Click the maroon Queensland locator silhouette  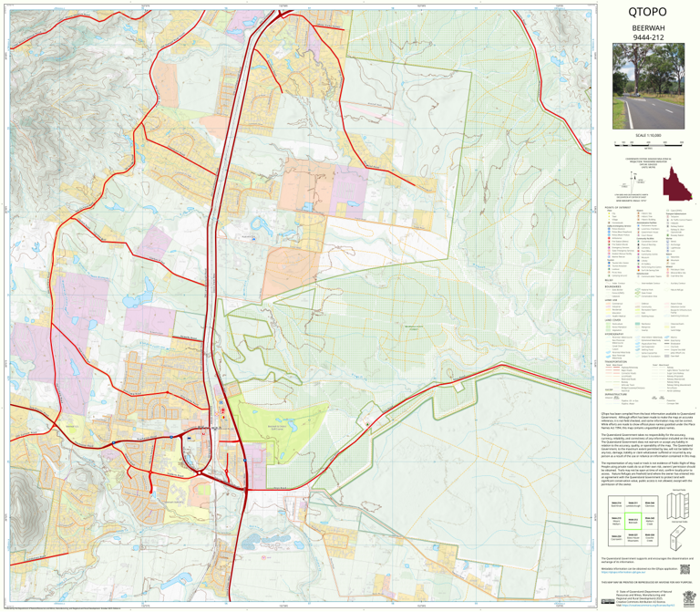(677, 183)
